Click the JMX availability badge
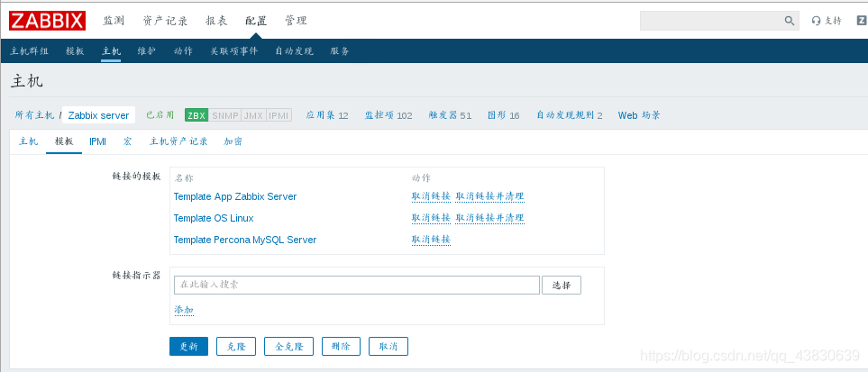Image resolution: width=868 pixels, height=372 pixels. [x=253, y=115]
